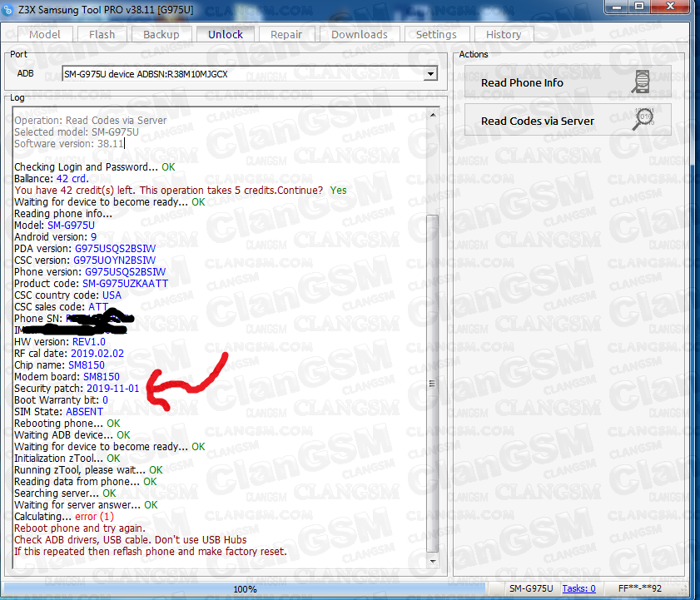Click the phone icon on Read Phone Info

[x=641, y=82]
